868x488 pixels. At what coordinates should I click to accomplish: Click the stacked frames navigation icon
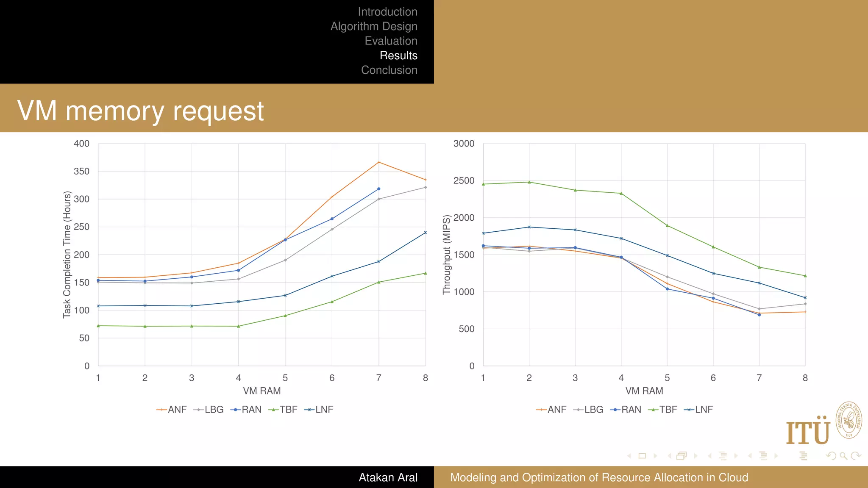tap(682, 456)
